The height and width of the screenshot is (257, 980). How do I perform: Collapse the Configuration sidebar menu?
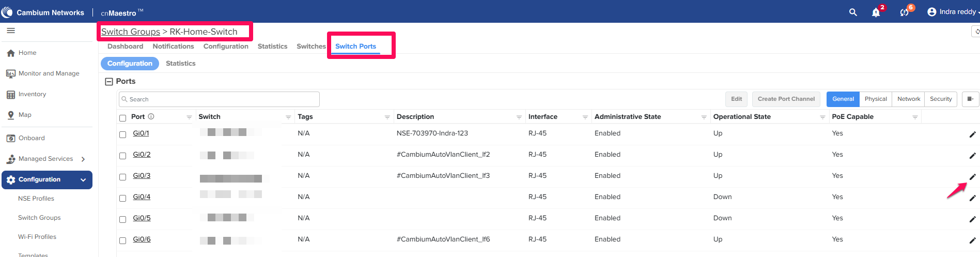tap(83, 180)
